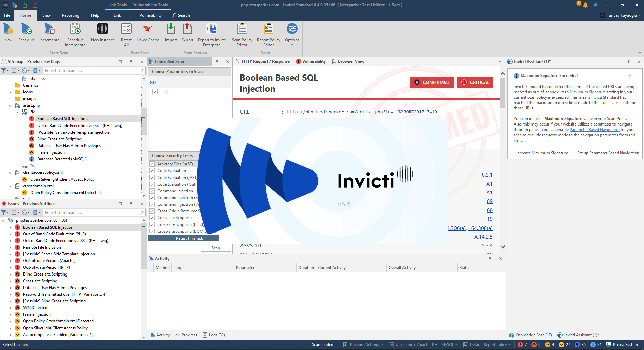Open the Default Report Policy dropdown
Image resolution: width=644 pixels, height=350 pixels.
[x=487, y=345]
